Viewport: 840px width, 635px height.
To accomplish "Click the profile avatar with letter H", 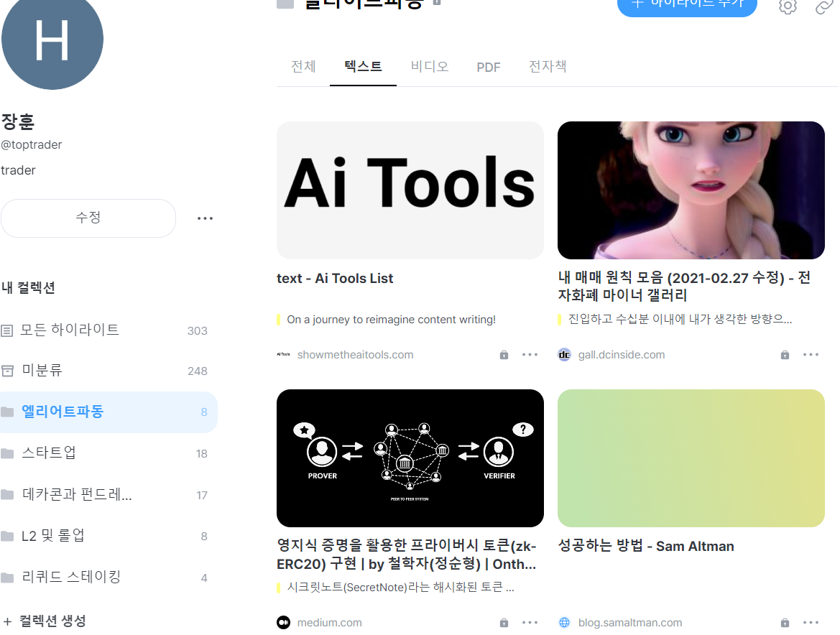I will [52, 39].
